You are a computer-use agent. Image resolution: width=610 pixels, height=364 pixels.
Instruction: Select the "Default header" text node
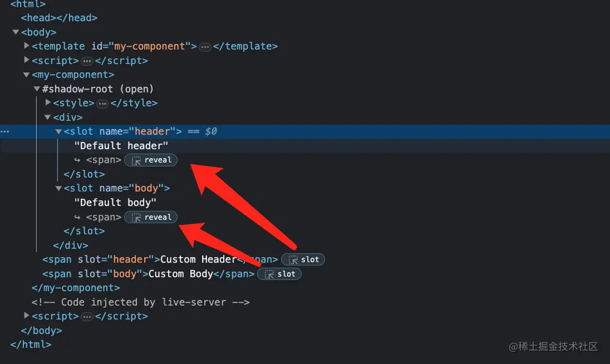point(121,146)
